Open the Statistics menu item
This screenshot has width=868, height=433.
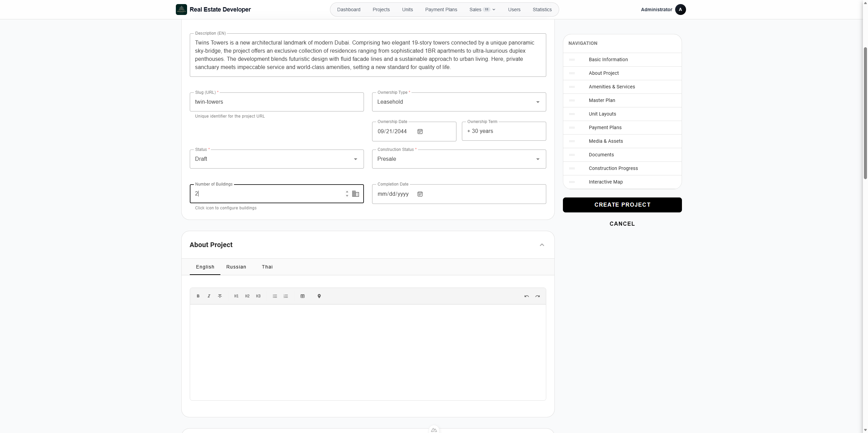click(542, 10)
